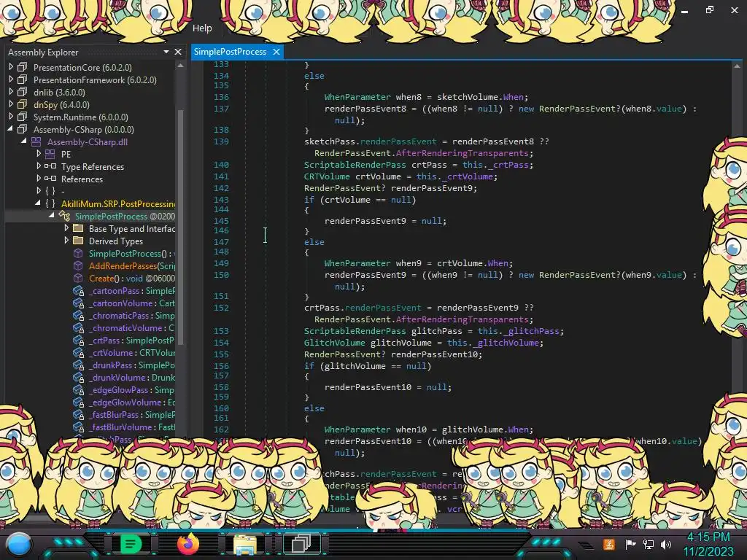747x560 pixels.
Task: Open the Start orb on the taskbar
Action: [19, 544]
